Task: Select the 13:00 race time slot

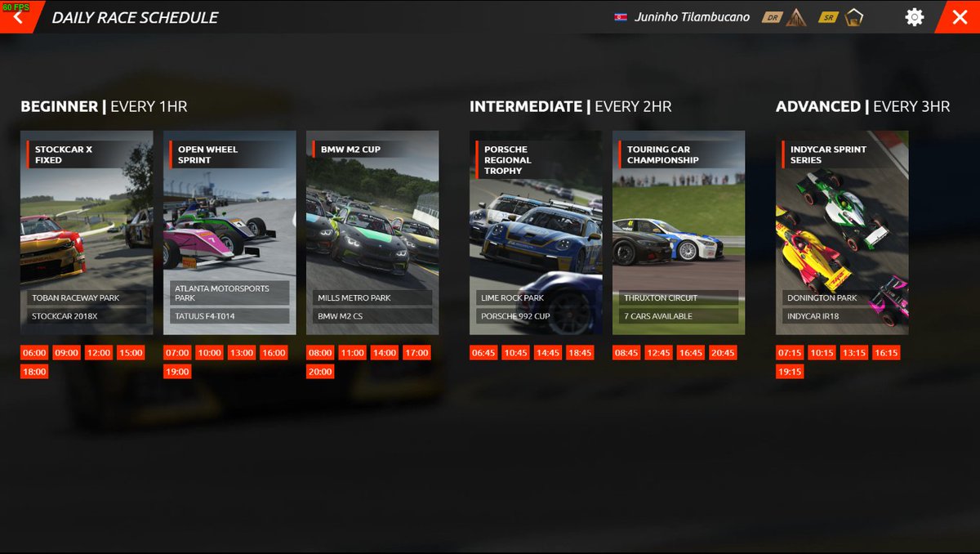Action: [x=241, y=353]
